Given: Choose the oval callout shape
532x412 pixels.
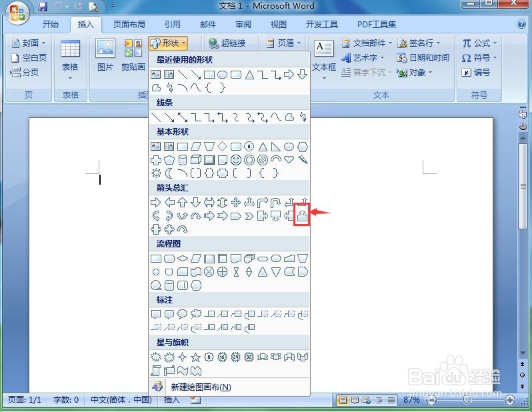Looking at the screenshot, I should (183, 314).
